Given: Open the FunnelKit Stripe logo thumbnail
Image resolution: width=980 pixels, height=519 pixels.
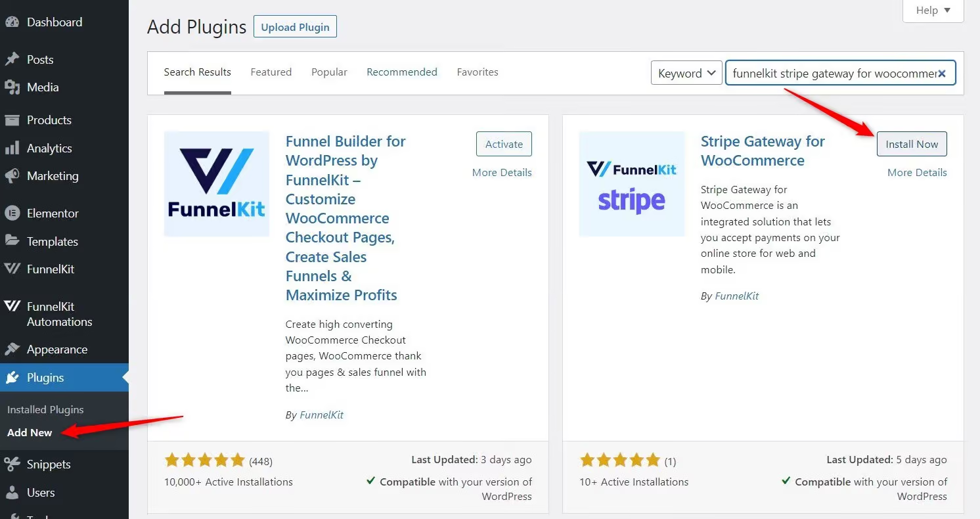Looking at the screenshot, I should pyautogui.click(x=631, y=183).
